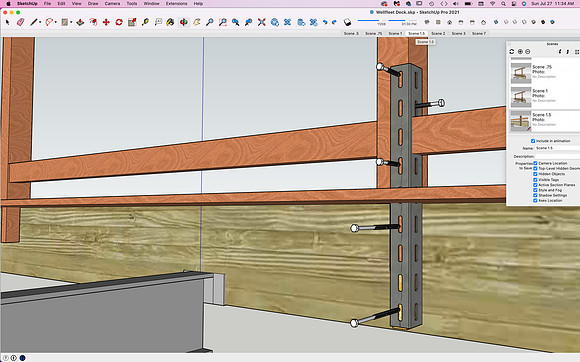Screen dimensions: 580x362
Task: Activate the Paint Bucket tool
Action: tap(170, 23)
